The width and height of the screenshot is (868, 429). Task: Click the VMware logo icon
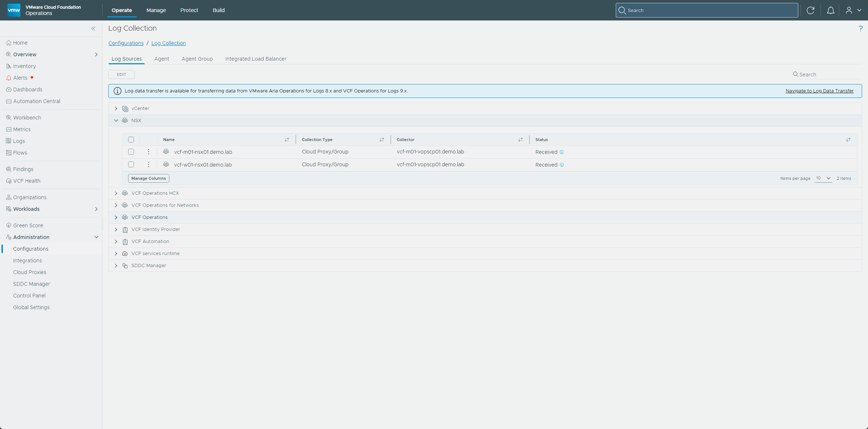tap(14, 10)
